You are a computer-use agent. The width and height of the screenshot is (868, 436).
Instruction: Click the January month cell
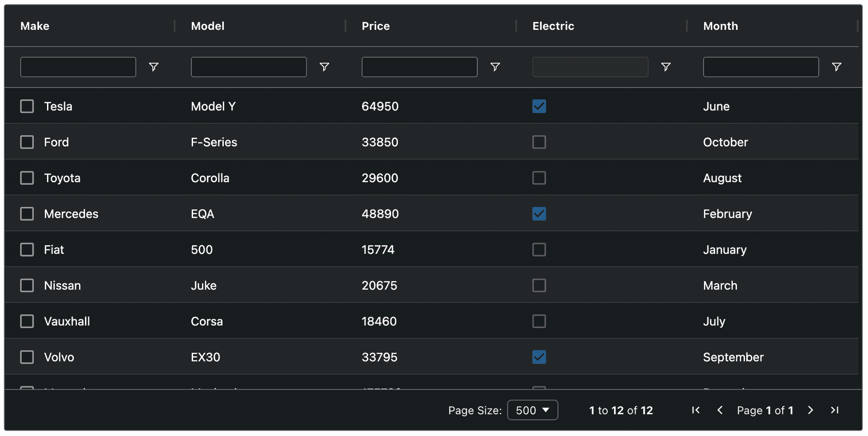coord(725,249)
